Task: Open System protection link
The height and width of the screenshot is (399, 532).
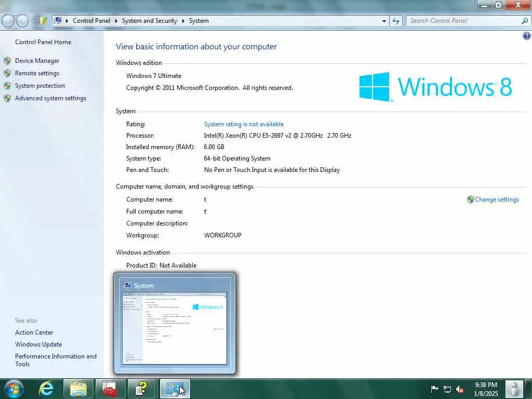Action: coord(39,86)
